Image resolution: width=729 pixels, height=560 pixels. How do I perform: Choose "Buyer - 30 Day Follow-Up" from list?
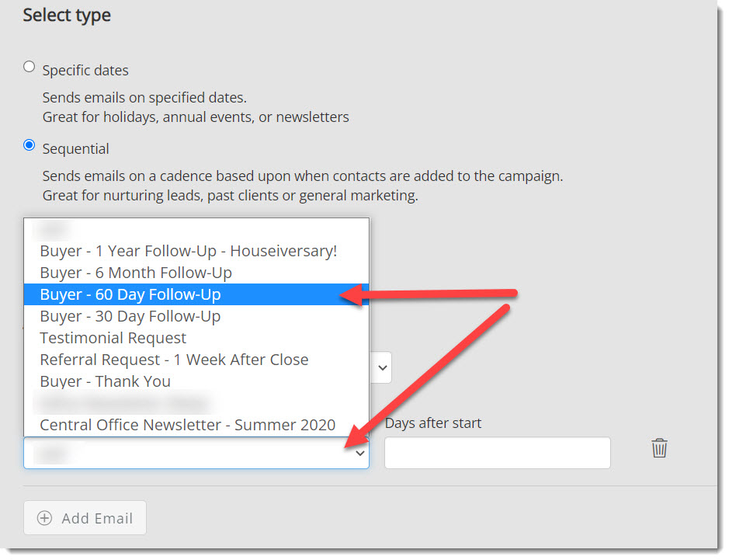point(130,316)
